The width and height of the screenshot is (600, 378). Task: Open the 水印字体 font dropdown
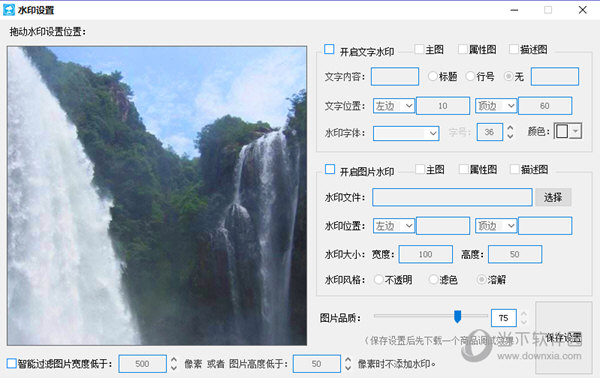pos(406,133)
